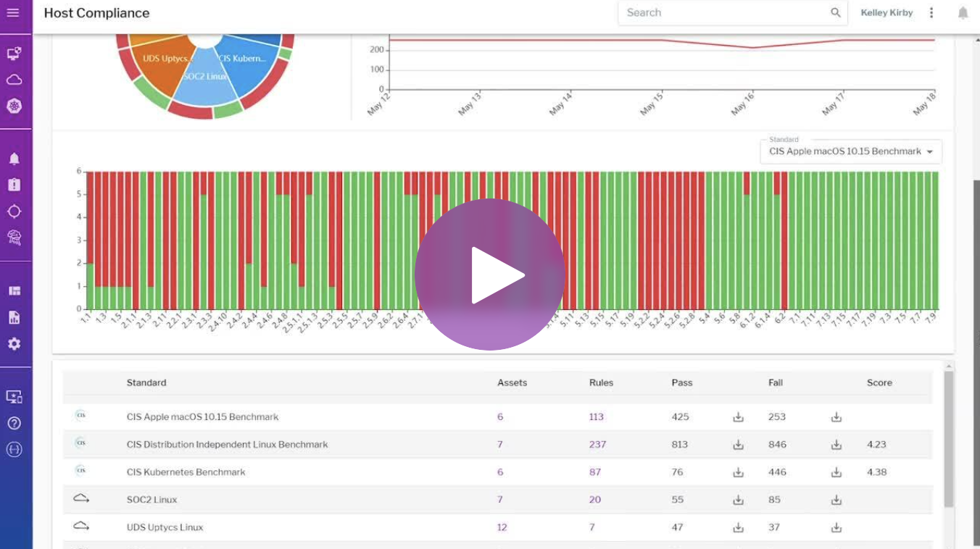Sort by the Assets column header
980x549 pixels.
(x=512, y=382)
